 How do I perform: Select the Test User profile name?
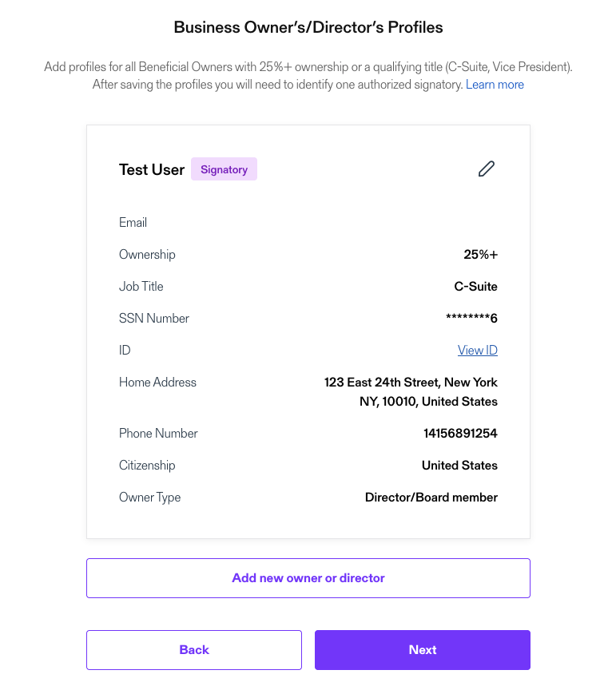pos(151,169)
